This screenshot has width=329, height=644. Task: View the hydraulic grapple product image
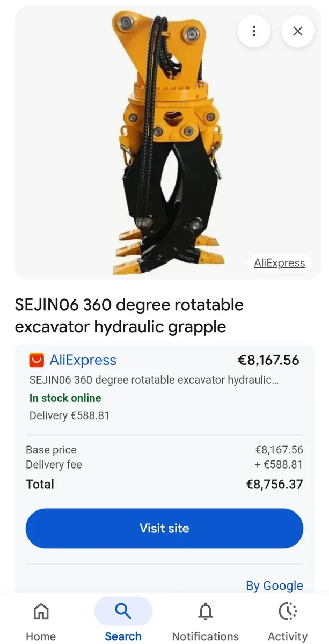(x=168, y=142)
